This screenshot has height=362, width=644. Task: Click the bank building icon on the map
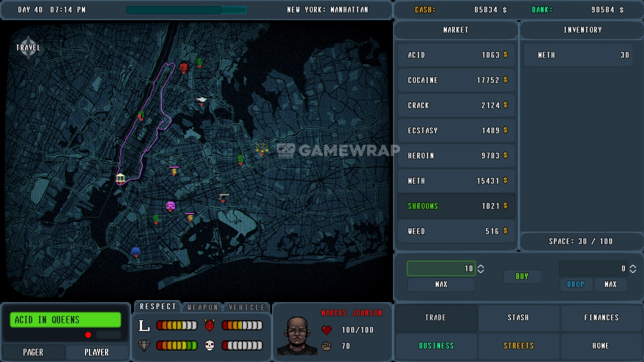(x=120, y=178)
